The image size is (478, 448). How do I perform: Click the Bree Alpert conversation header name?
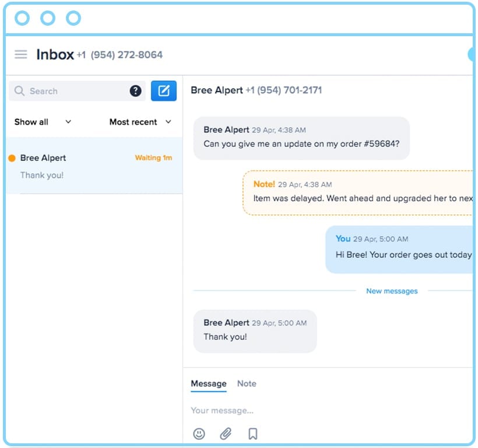click(217, 90)
